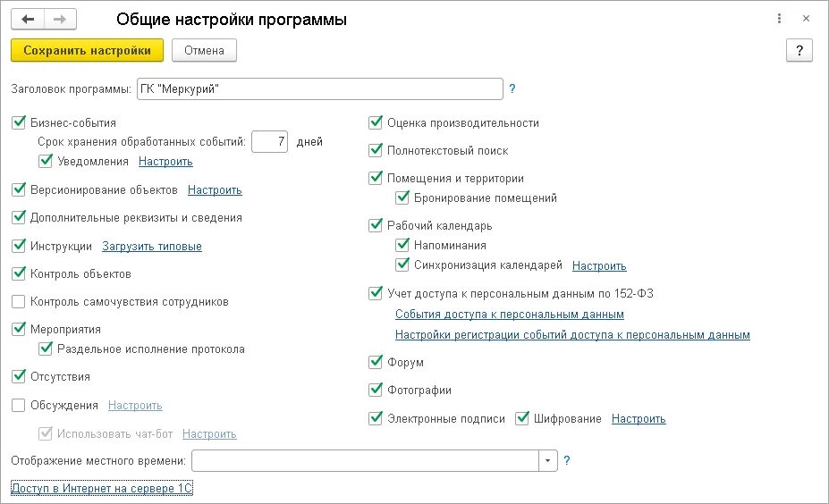
Task: Click Сохранить настройки button
Action: (88, 51)
